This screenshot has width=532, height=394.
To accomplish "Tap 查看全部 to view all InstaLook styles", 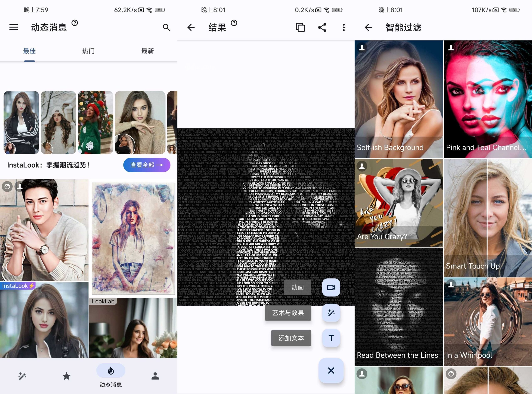I will [x=147, y=165].
